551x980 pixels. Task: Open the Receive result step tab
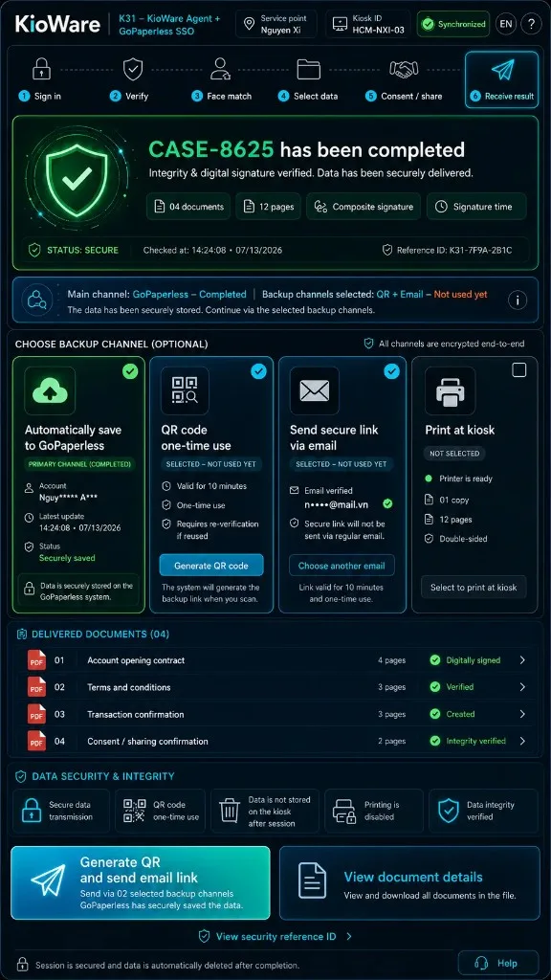tap(501, 79)
